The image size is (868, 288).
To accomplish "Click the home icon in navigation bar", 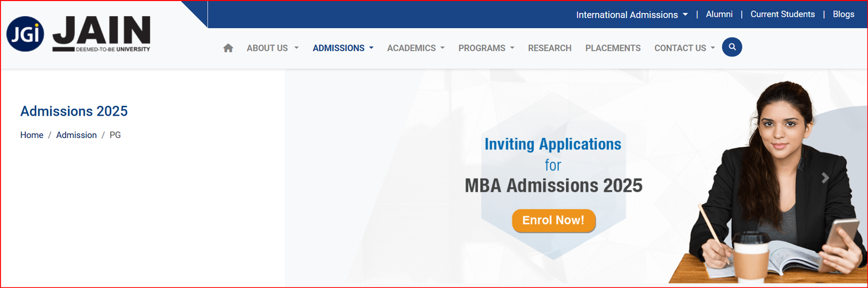I will click(228, 48).
